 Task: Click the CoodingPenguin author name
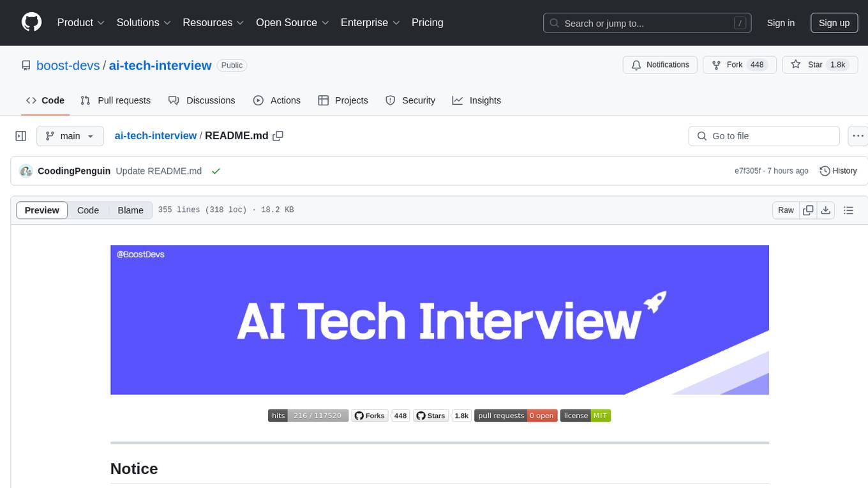(74, 171)
